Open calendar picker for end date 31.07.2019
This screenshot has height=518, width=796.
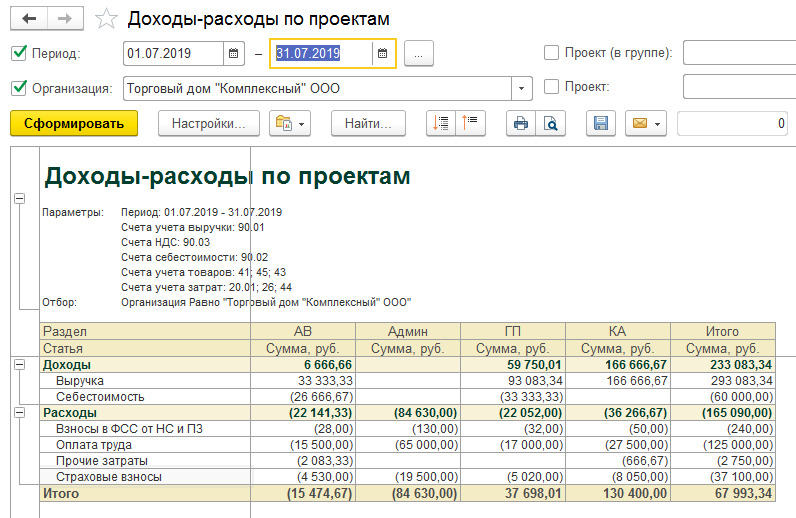coord(383,53)
